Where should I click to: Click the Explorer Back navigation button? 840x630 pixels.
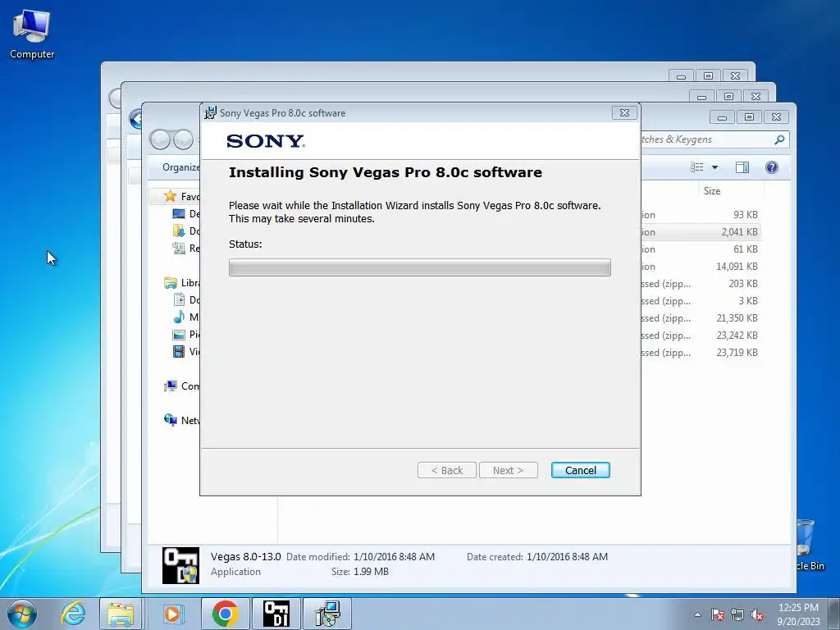[x=160, y=139]
